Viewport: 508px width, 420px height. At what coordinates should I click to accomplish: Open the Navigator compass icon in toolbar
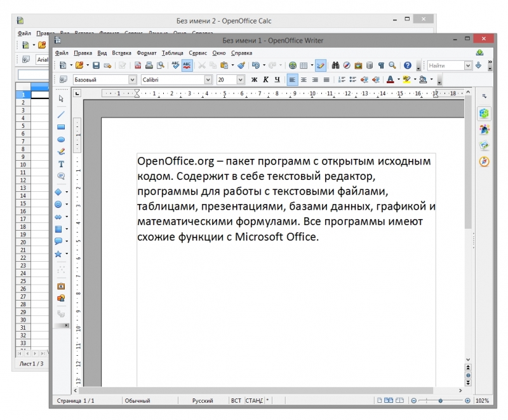[x=347, y=65]
